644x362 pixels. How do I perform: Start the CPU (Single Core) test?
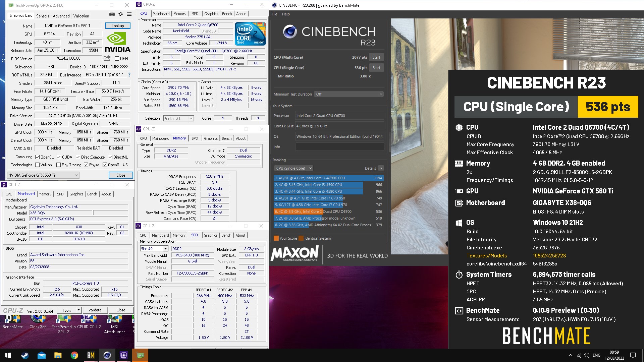click(x=376, y=68)
